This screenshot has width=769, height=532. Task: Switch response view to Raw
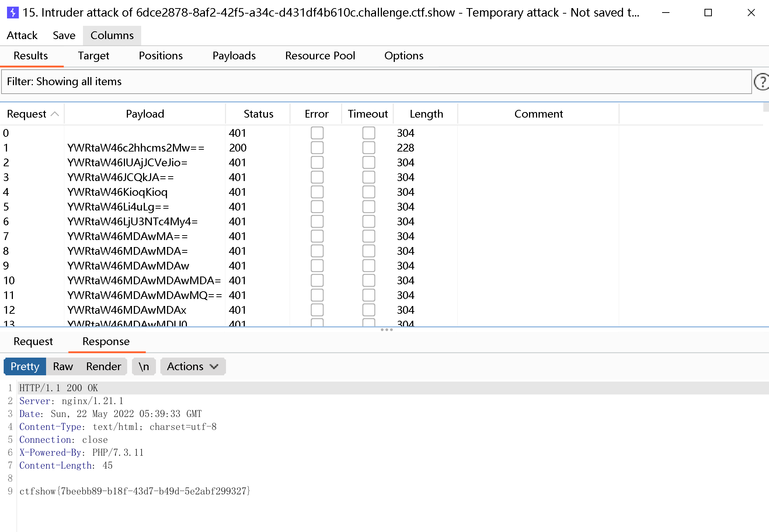pos(63,366)
